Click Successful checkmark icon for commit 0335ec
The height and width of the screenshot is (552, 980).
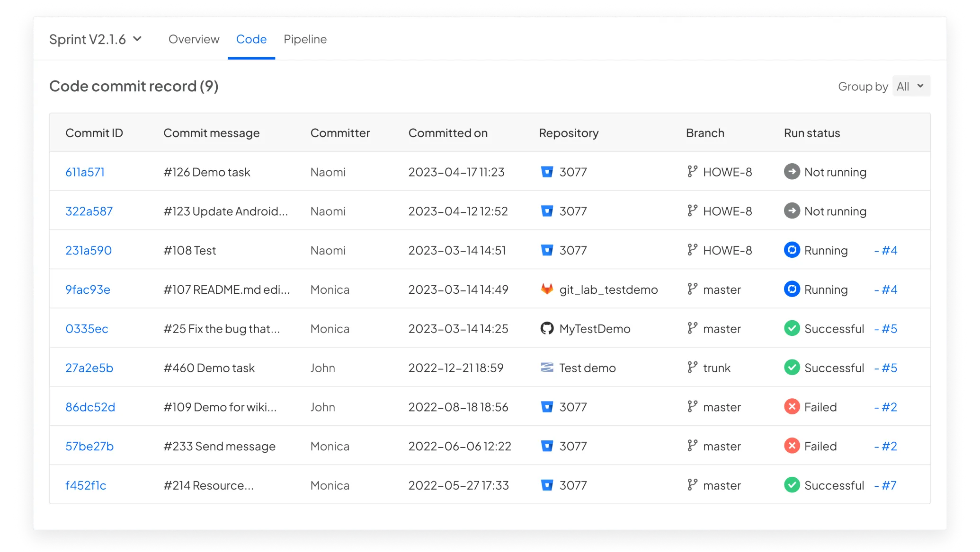pos(792,328)
